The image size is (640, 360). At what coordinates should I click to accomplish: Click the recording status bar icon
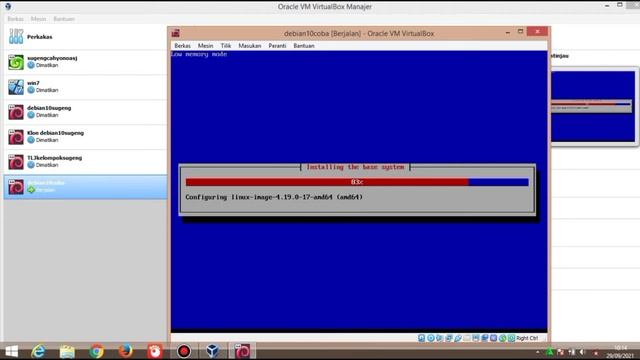click(485, 338)
